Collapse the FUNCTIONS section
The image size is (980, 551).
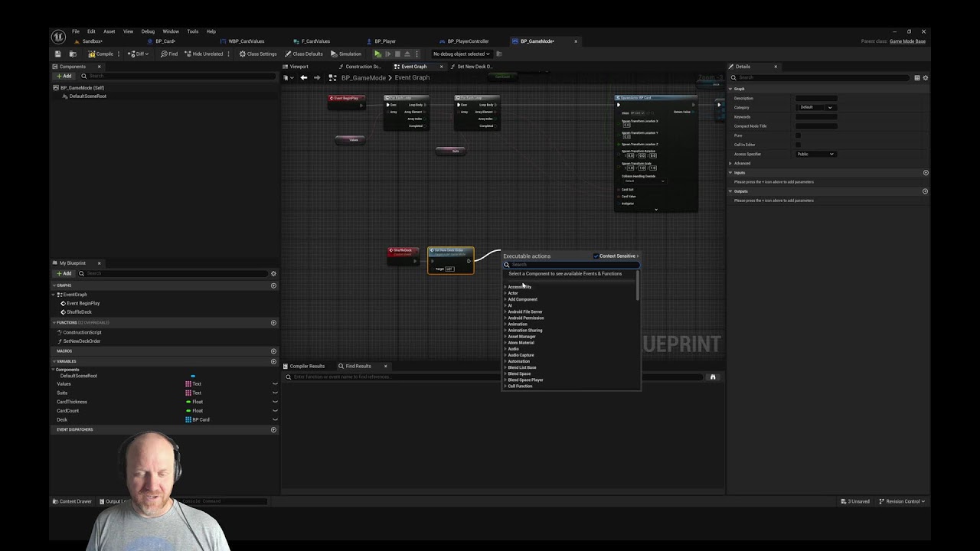(x=54, y=323)
